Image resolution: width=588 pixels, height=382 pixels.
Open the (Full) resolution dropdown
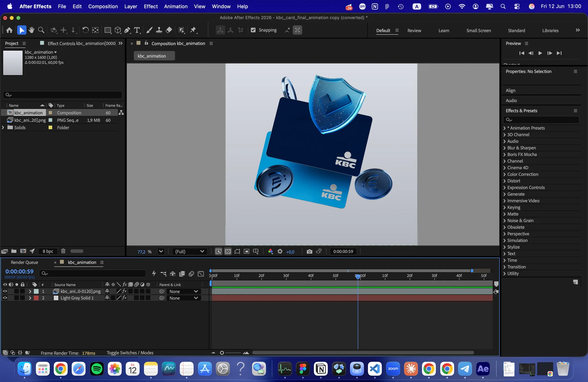(x=189, y=251)
